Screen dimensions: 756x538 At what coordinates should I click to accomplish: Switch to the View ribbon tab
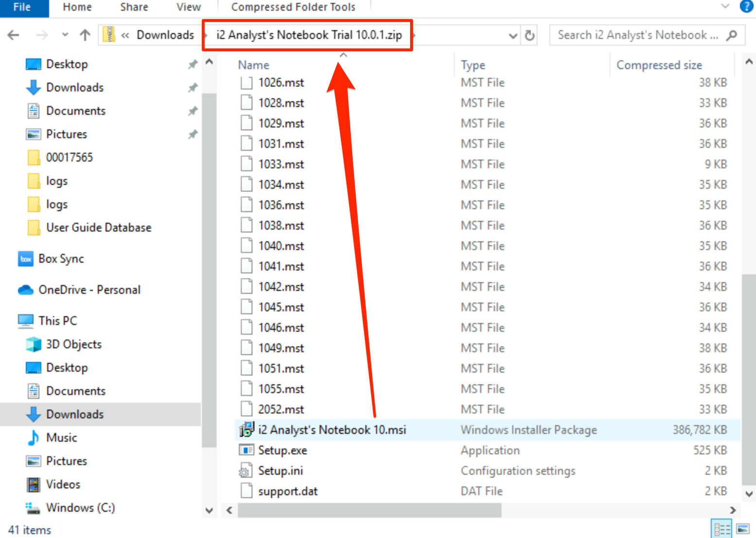[188, 7]
